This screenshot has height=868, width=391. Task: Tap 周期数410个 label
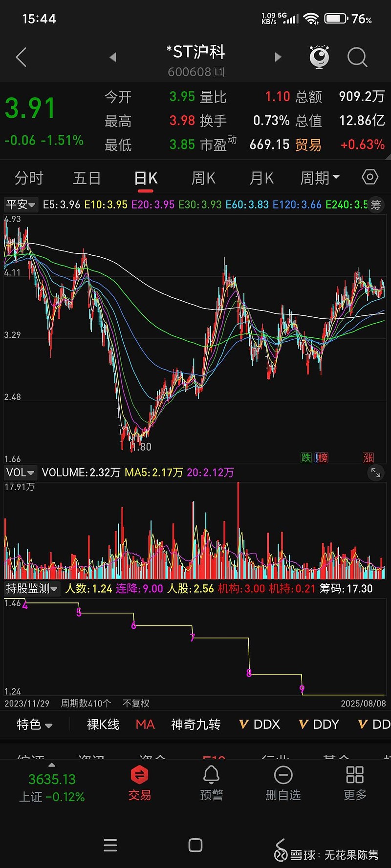86,703
